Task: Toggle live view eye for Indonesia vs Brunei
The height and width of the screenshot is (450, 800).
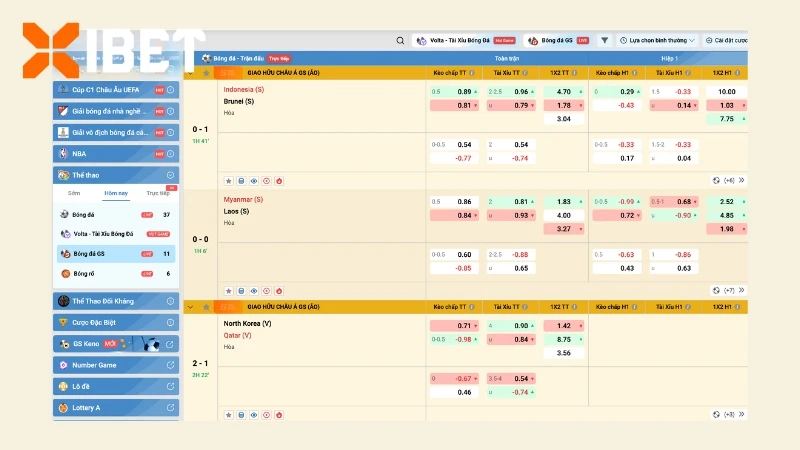Action: [x=254, y=181]
